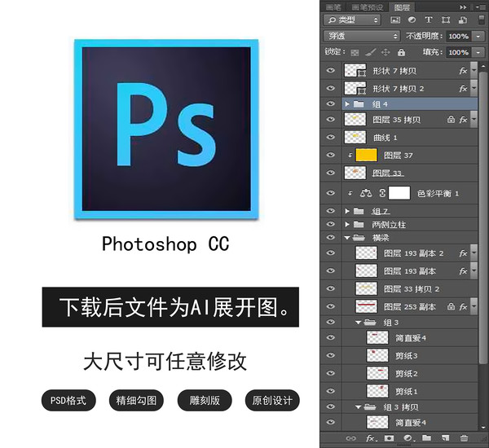Click the layers list vertical scrollbar
489x448 pixels.
482,217
